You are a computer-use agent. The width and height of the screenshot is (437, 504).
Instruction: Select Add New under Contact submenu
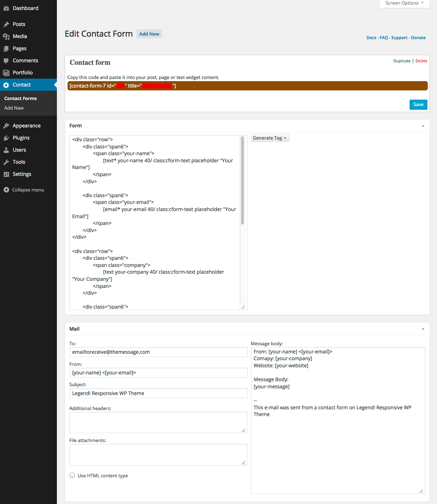click(x=14, y=108)
